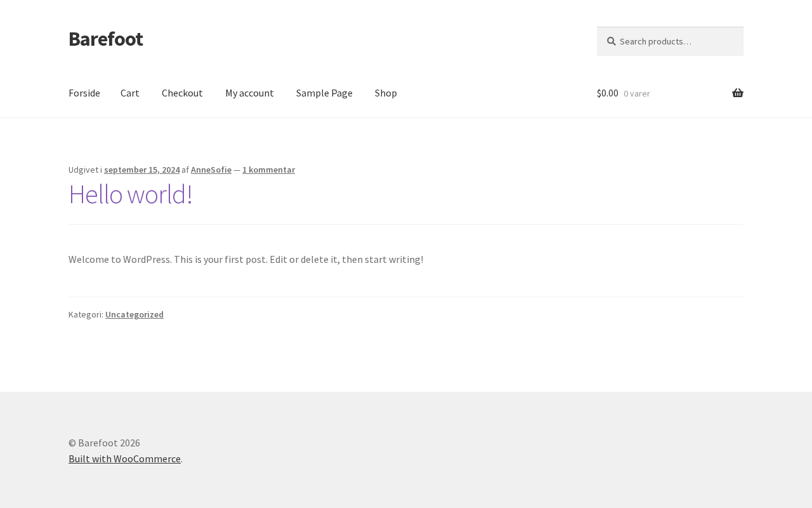Go to Forside in navigation
812x508 pixels.
coord(84,93)
